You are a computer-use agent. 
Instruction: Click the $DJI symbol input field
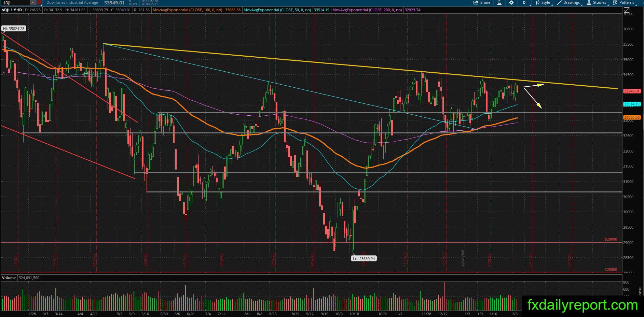click(x=15, y=3)
